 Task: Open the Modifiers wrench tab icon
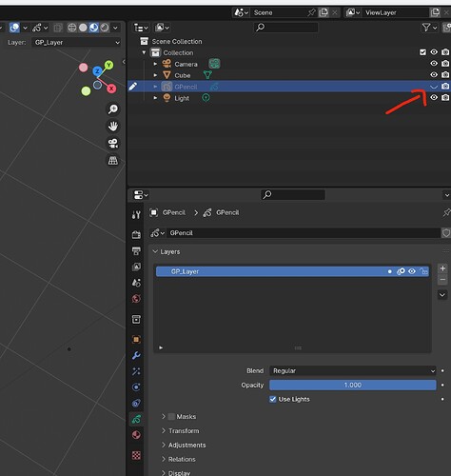coord(136,355)
